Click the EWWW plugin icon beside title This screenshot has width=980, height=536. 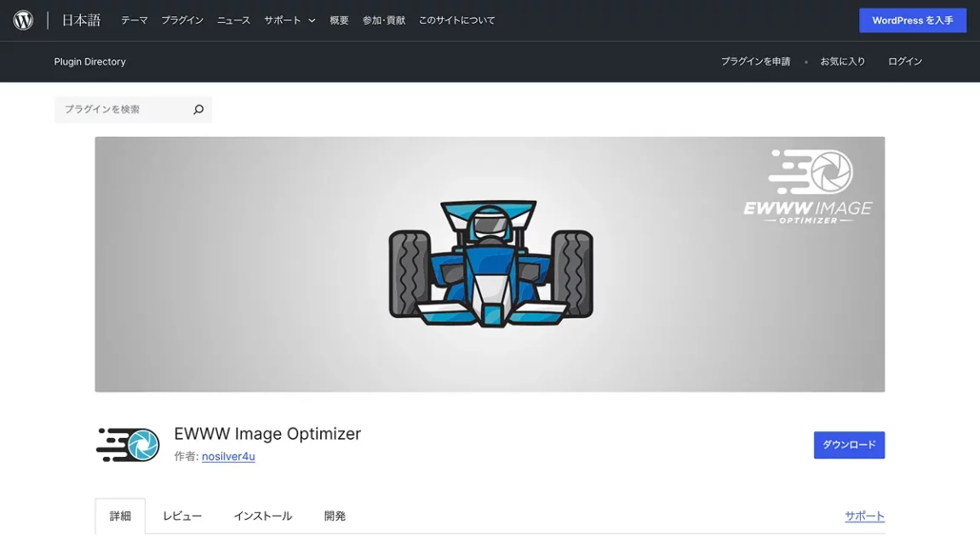tap(128, 445)
